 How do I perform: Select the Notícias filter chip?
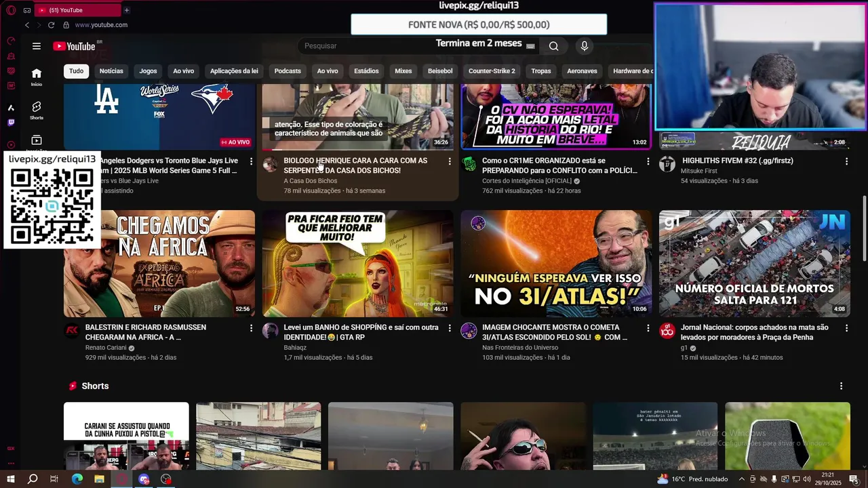111,71
